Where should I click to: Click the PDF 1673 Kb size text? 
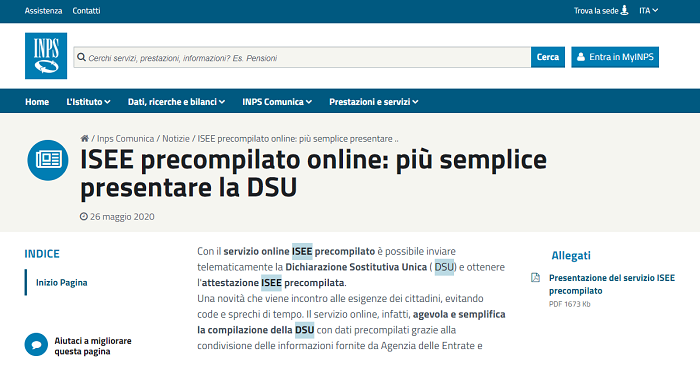(570, 304)
